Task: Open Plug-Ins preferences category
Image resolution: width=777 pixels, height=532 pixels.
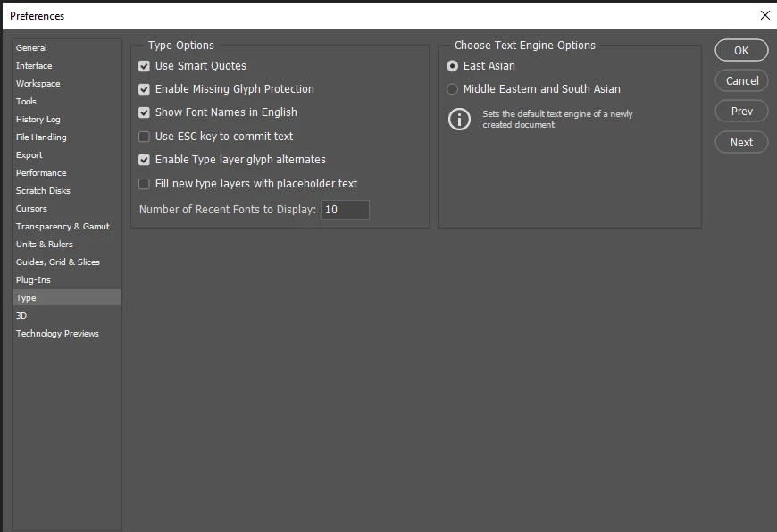Action: (x=67, y=279)
